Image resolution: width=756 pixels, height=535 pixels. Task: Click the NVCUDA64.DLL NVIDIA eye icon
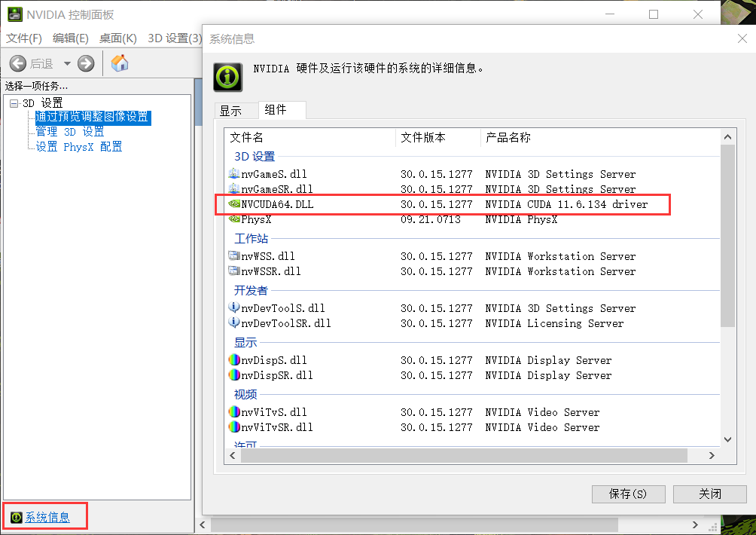[234, 203]
